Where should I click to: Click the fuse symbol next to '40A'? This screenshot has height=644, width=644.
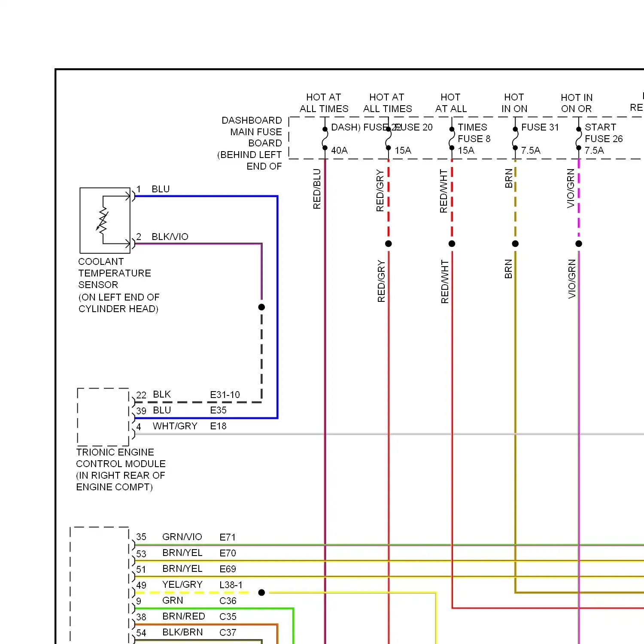tap(325, 138)
